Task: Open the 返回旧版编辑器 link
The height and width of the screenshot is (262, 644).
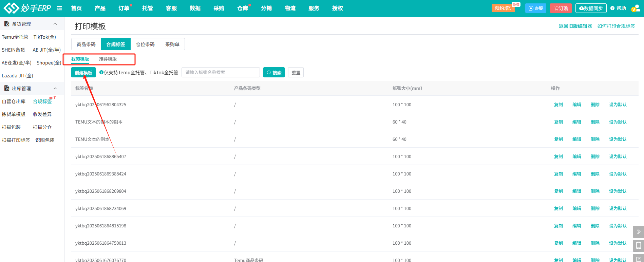Action: point(575,26)
